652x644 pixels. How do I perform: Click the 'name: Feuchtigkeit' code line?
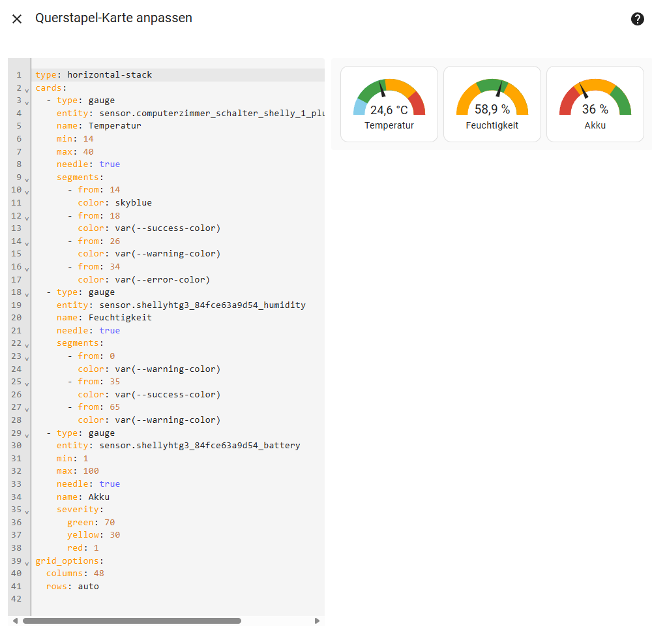[104, 317]
